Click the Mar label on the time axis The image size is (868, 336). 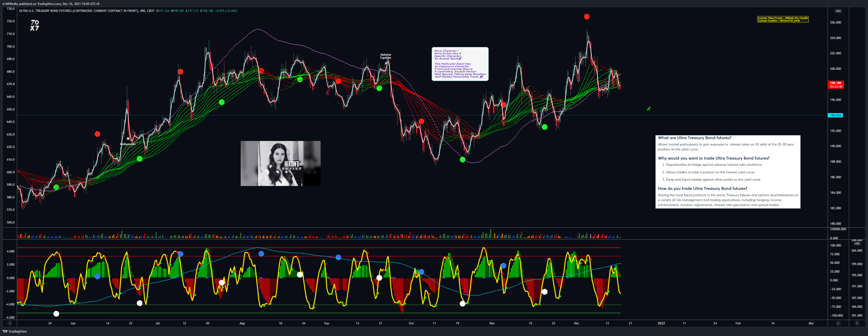[811, 323]
